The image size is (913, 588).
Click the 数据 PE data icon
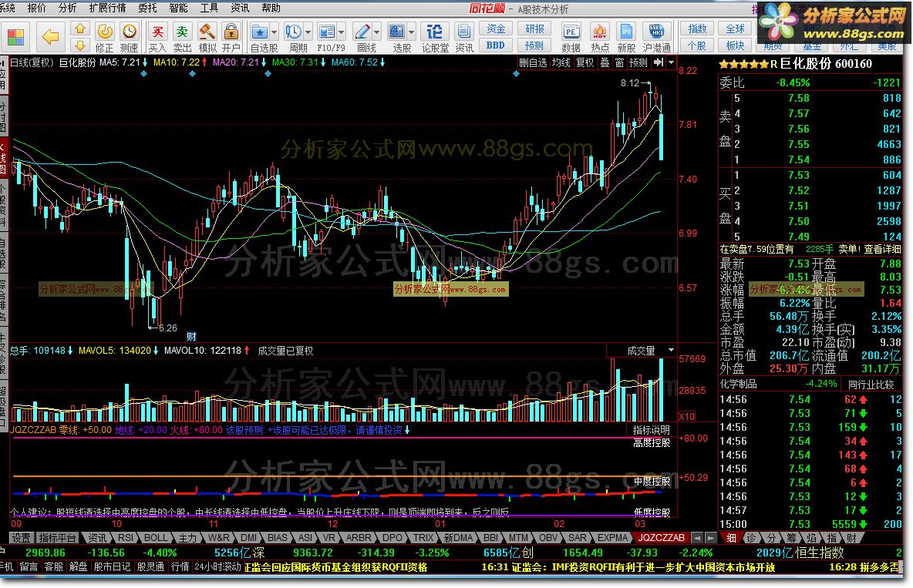tap(571, 32)
